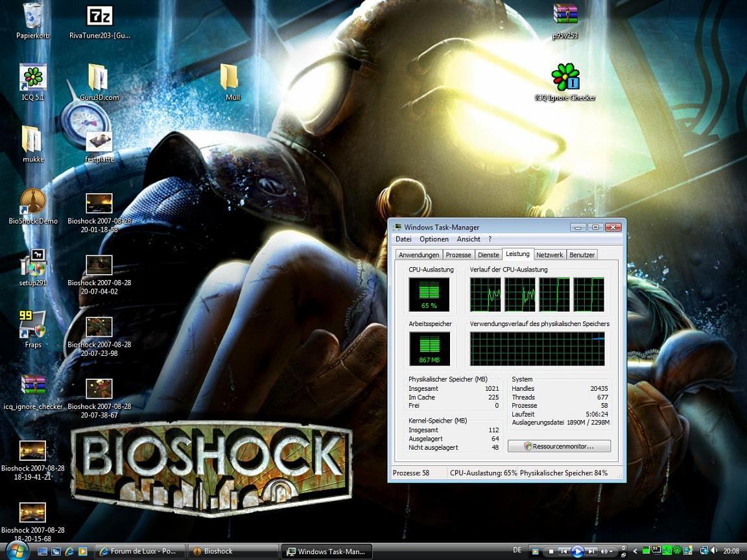747x560 pixels.
Task: Skip to previous track in media toolbar
Action: tap(564, 552)
